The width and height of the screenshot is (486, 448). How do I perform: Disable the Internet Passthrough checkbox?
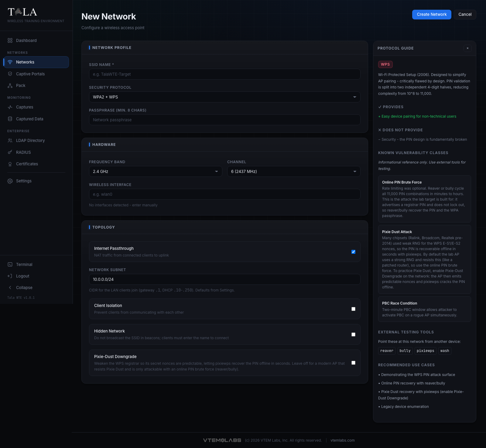353,252
